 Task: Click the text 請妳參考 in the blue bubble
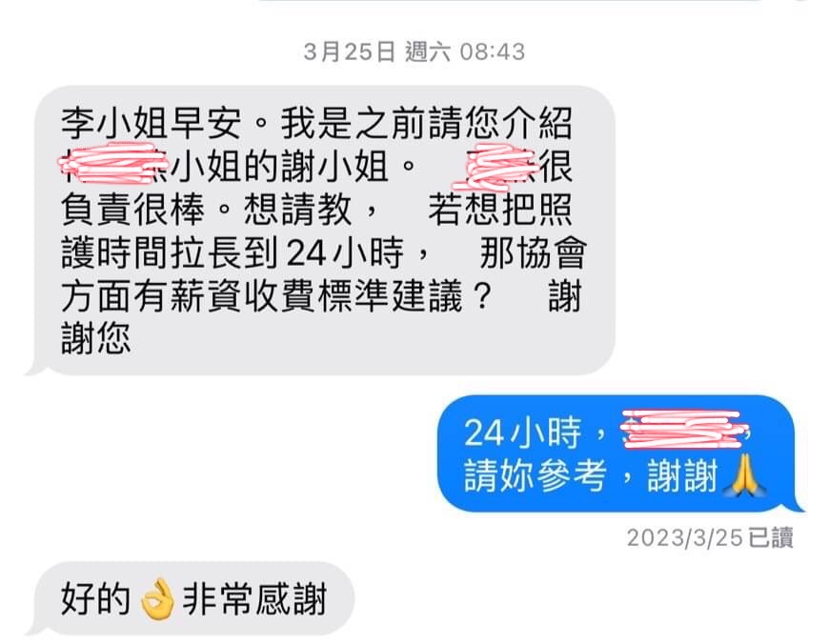click(x=535, y=476)
